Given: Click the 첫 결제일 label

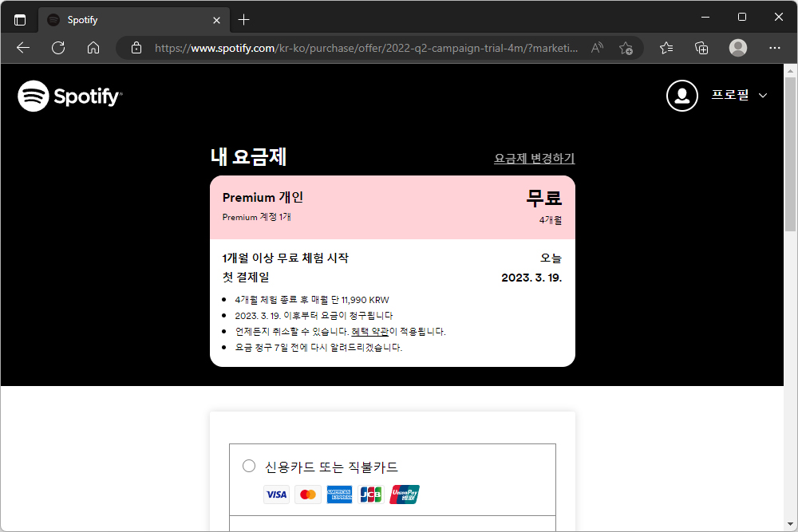Looking at the screenshot, I should coord(246,278).
